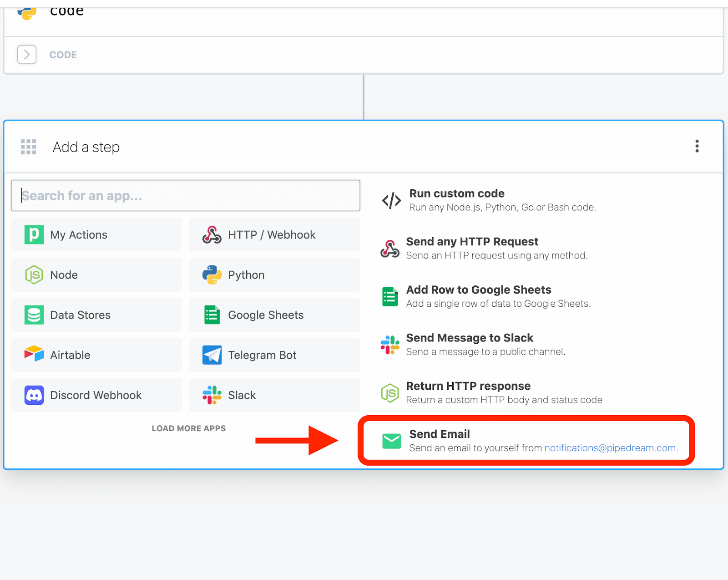The image size is (728, 580).
Task: Click the Add a step title
Action: (86, 147)
